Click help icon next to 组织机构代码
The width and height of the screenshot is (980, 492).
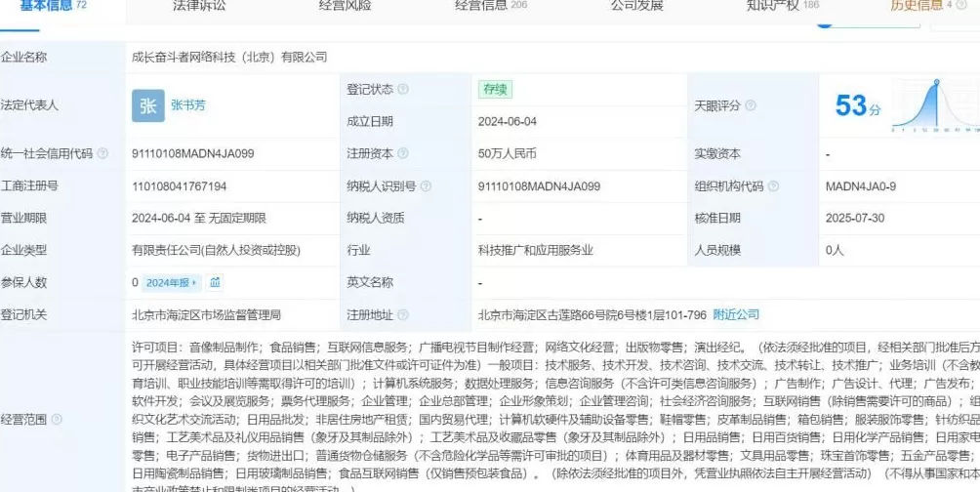[773, 186]
